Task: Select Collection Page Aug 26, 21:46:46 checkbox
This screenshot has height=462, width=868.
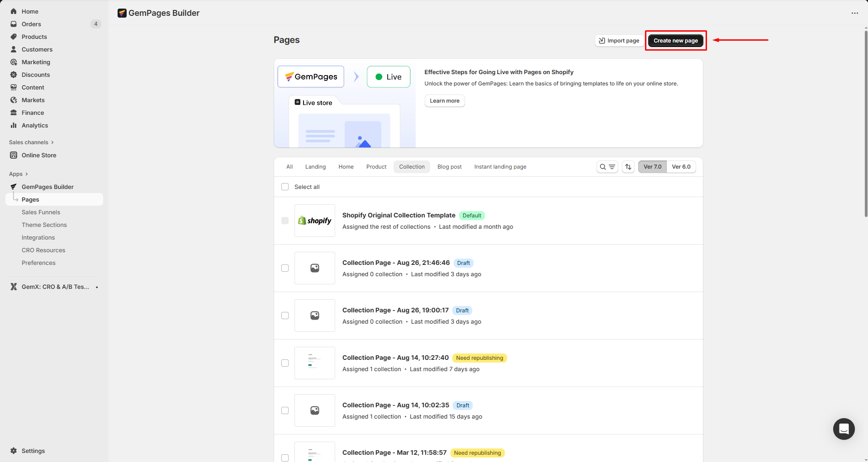Action: [285, 268]
